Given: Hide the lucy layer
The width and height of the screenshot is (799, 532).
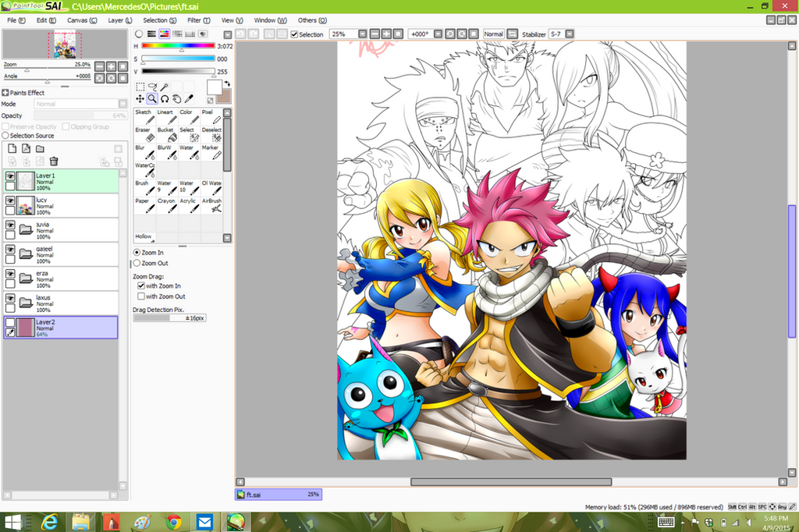Looking at the screenshot, I should [x=10, y=200].
